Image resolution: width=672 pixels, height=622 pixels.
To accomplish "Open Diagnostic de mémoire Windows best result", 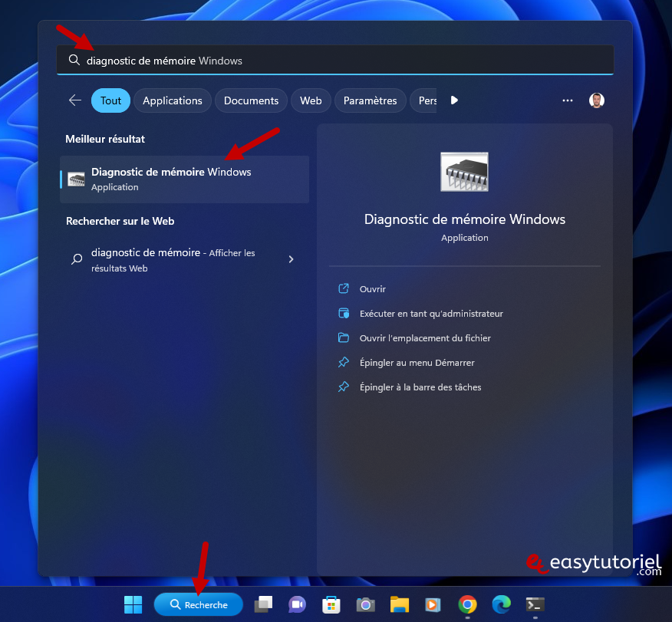I will 184,179.
